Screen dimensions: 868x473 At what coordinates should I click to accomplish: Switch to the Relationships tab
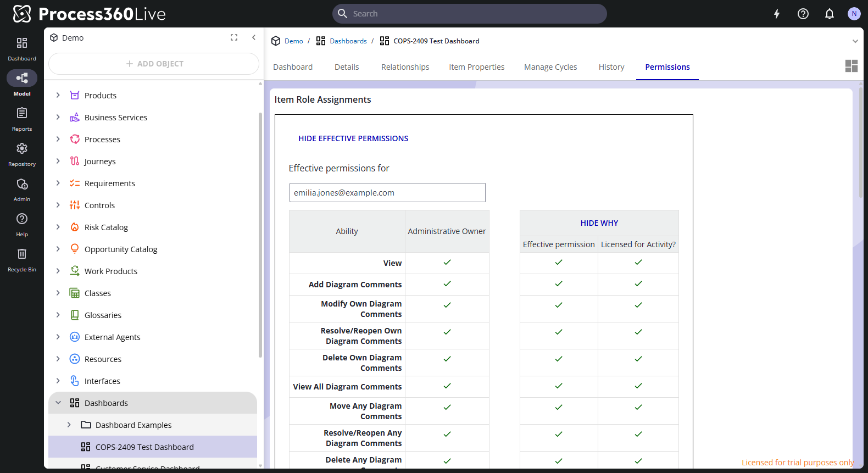[x=405, y=67]
